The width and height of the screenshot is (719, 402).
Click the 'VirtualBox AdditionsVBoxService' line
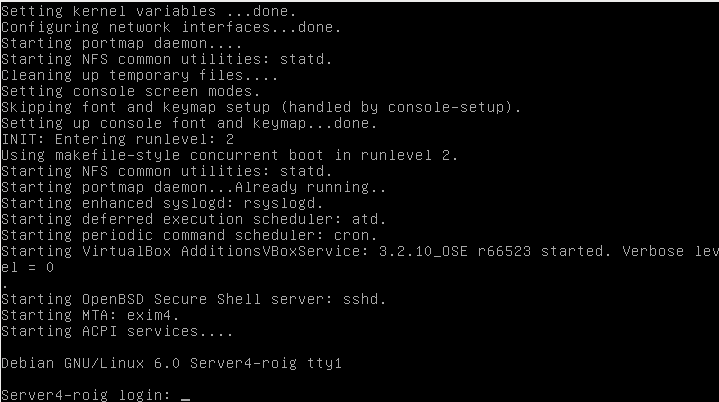[x=360, y=251]
